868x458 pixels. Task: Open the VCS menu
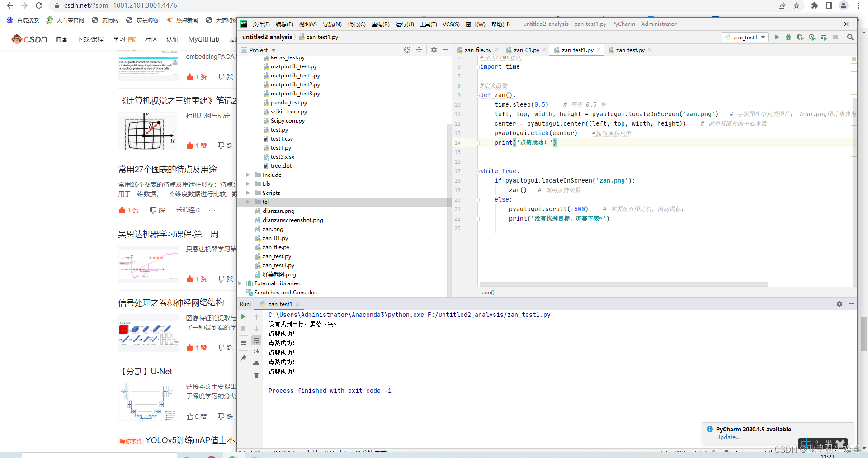click(450, 24)
